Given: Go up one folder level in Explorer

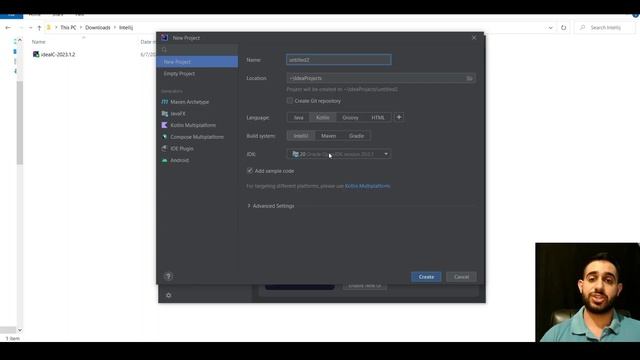Looking at the screenshot, I should pos(39,28).
